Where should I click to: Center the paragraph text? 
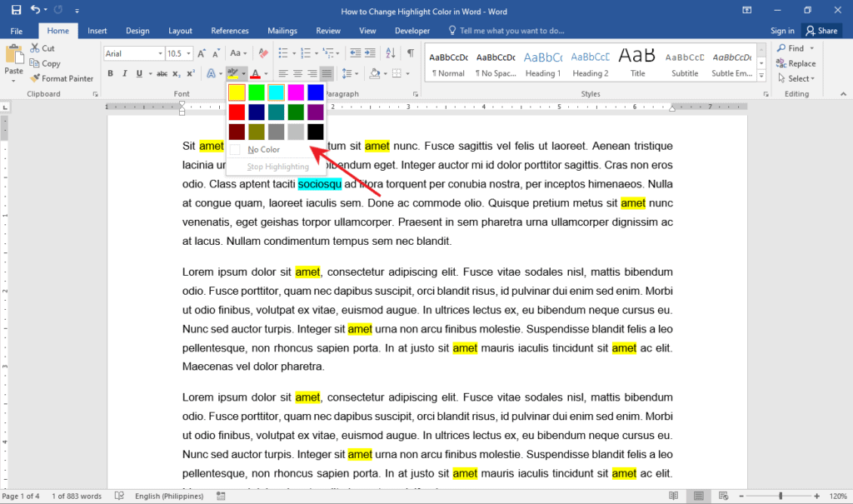pyautogui.click(x=297, y=73)
